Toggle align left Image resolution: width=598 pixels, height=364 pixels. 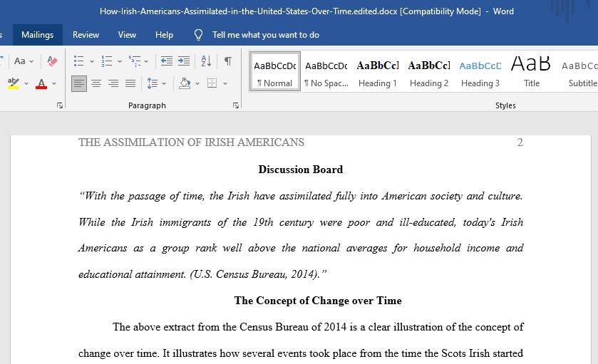[x=79, y=83]
